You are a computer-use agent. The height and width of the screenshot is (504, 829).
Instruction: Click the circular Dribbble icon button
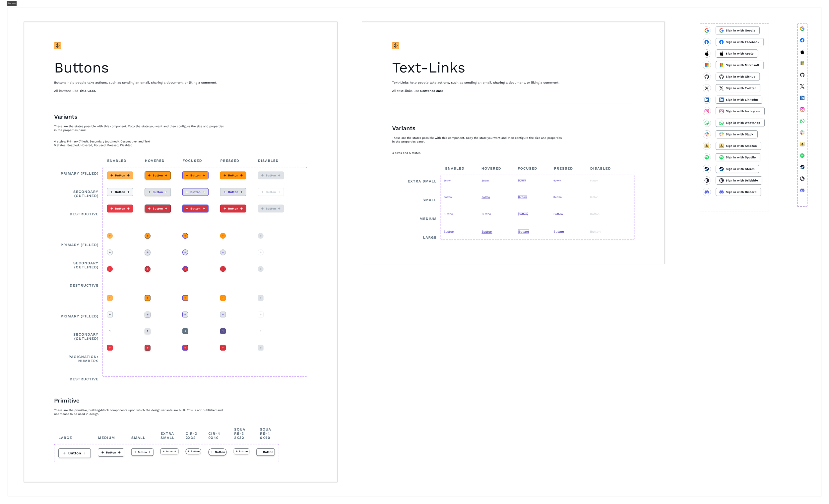(x=707, y=181)
